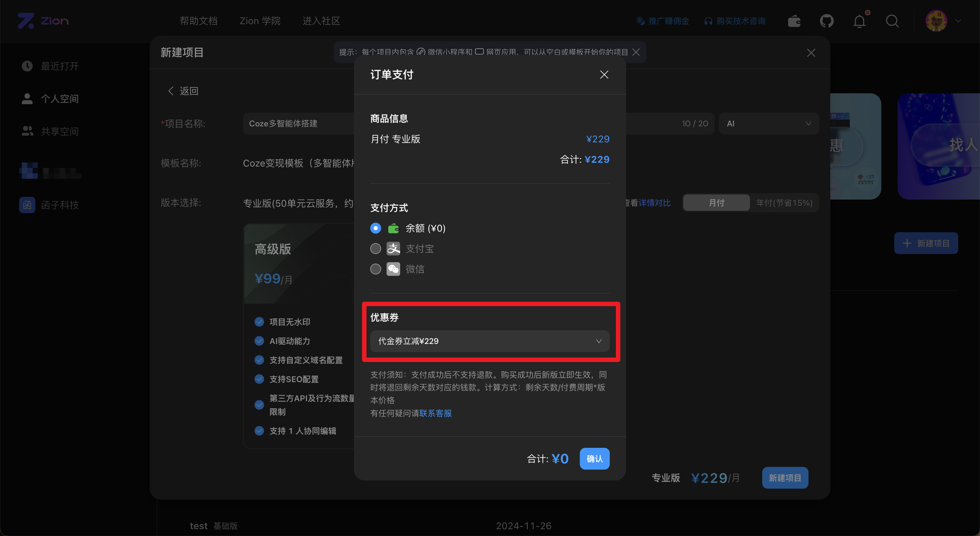The image size is (980, 536).
Task: Open the GitHub icon in header
Action: pos(827,21)
